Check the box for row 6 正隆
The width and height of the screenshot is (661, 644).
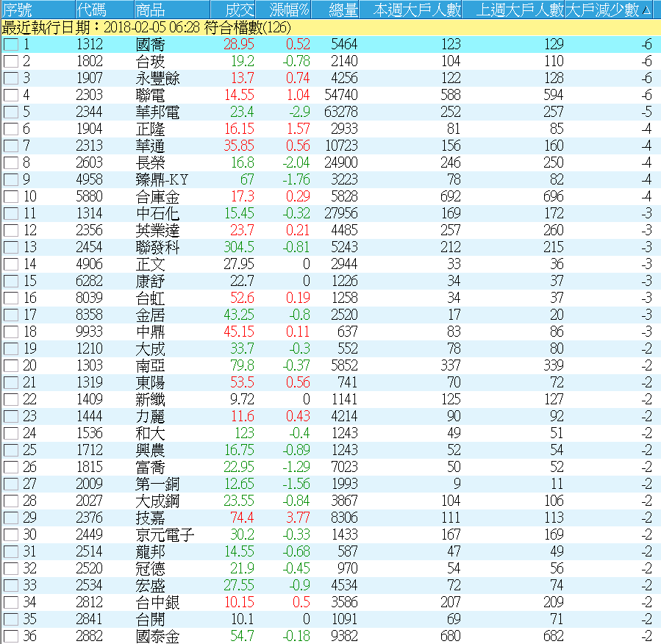11,129
